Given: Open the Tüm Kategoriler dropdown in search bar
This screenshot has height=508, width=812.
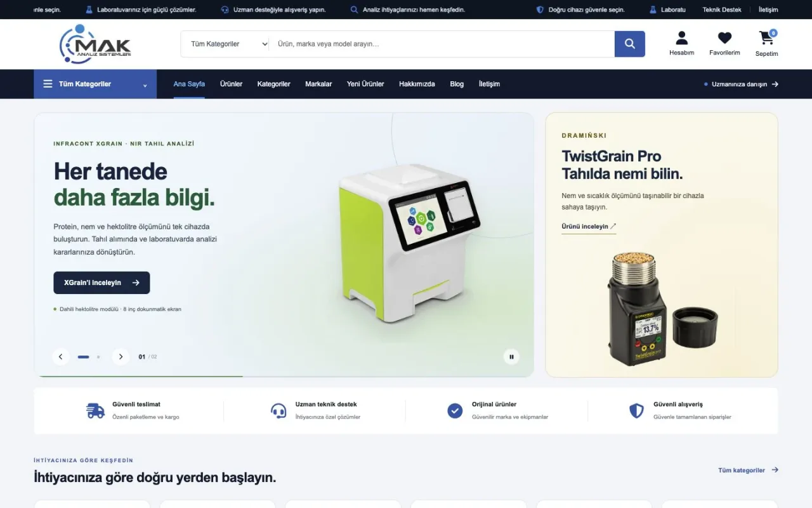Looking at the screenshot, I should click(230, 44).
